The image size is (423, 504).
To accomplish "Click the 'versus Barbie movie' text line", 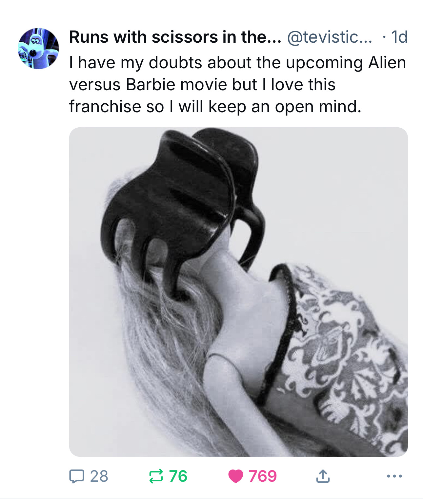I will click(x=202, y=84).
